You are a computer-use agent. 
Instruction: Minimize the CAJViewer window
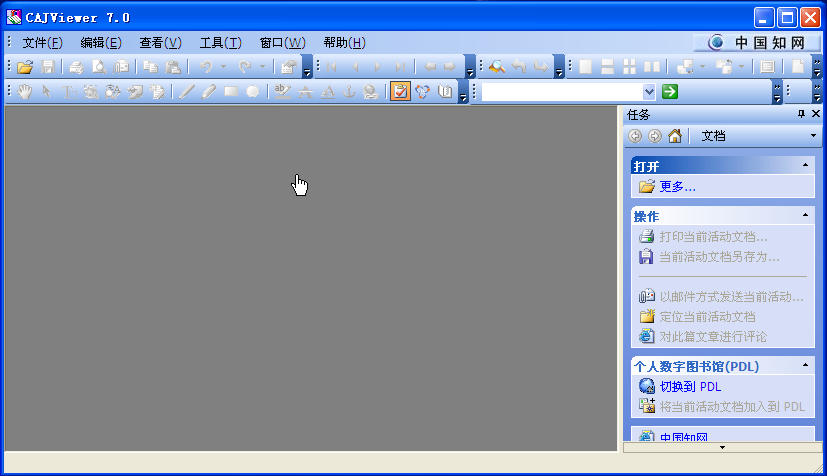point(764,18)
